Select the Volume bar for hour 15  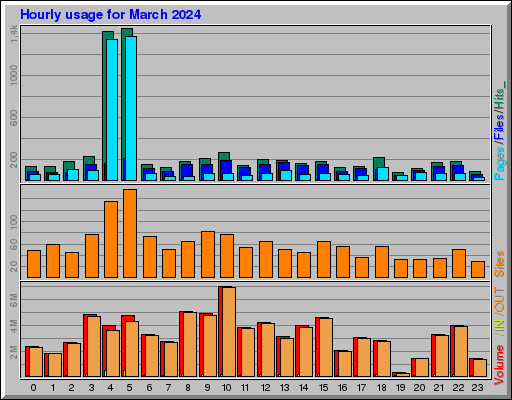(324, 347)
